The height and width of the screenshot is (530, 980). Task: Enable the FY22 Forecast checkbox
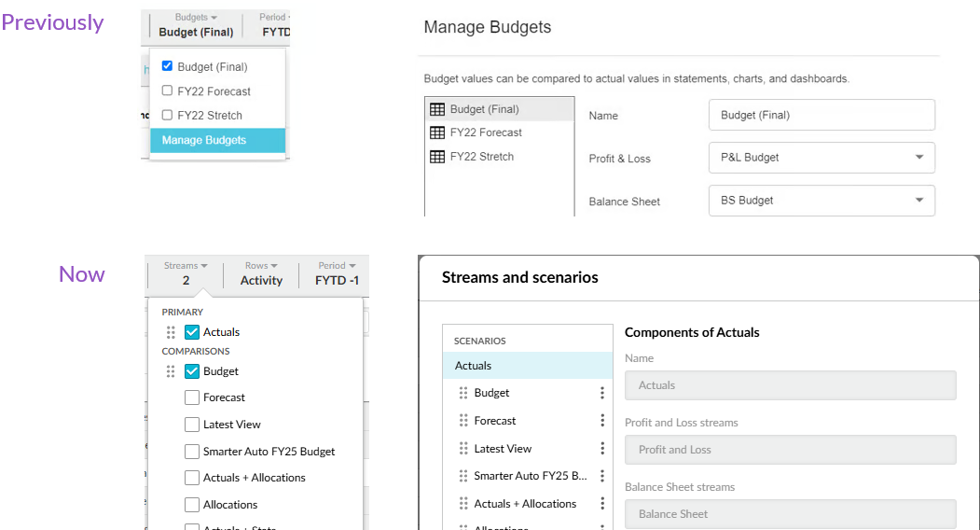167,91
